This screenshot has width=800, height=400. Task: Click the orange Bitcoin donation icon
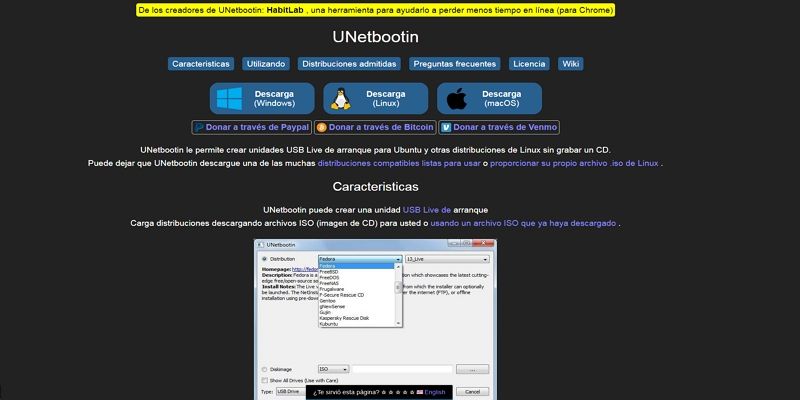point(321,128)
